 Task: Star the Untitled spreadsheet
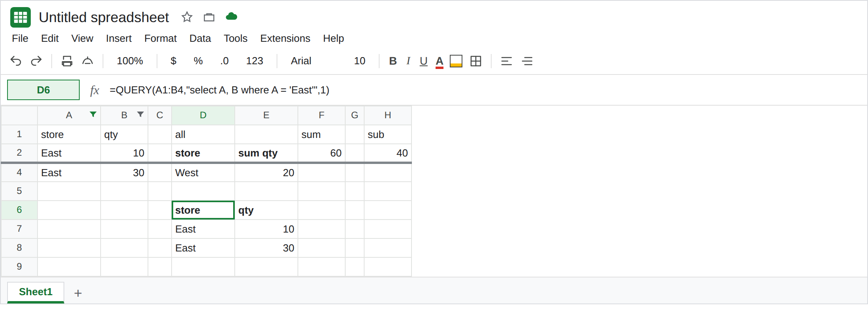tap(187, 17)
